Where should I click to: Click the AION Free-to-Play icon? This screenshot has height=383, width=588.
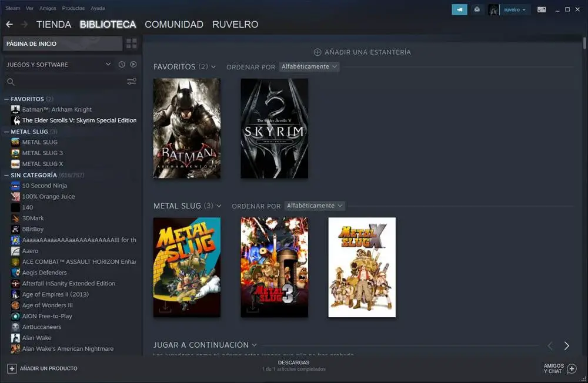15,316
